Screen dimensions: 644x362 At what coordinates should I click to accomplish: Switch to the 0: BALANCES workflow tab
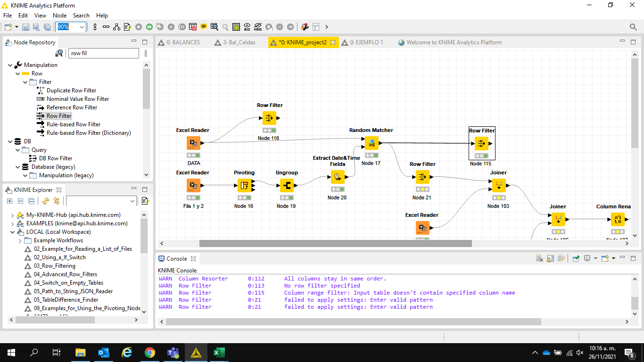(x=179, y=42)
